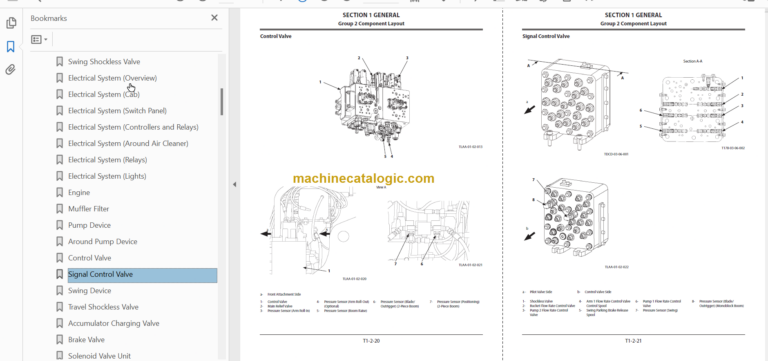The width and height of the screenshot is (768, 361).
Task: Select Electrical System (Cab) bookmark
Action: coord(104,94)
